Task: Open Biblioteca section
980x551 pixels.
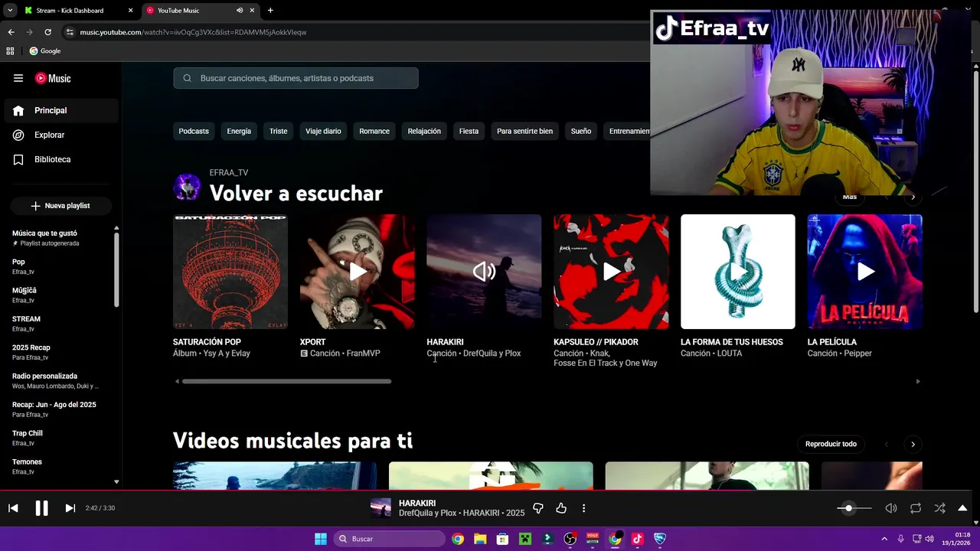Action: [x=61, y=159]
